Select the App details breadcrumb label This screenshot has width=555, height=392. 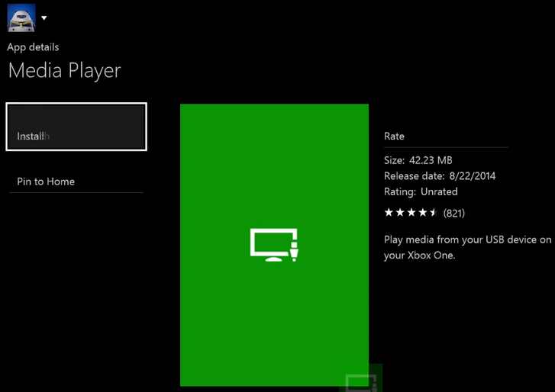[x=33, y=47]
